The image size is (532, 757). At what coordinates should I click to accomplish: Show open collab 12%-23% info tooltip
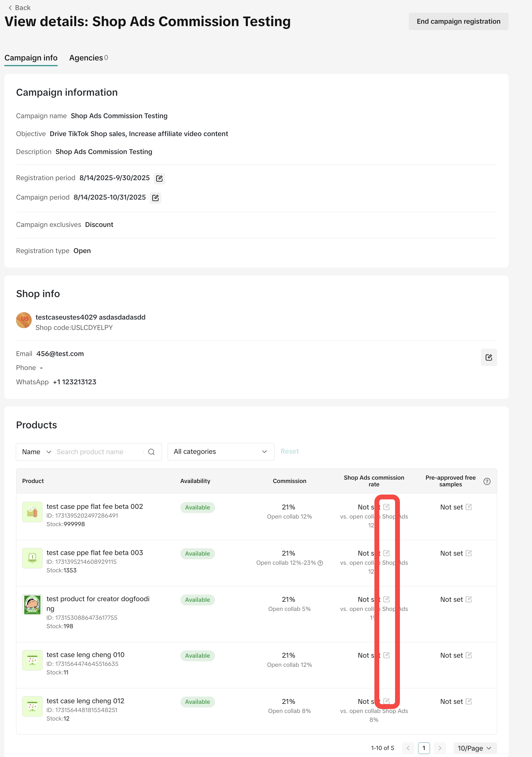pos(320,563)
